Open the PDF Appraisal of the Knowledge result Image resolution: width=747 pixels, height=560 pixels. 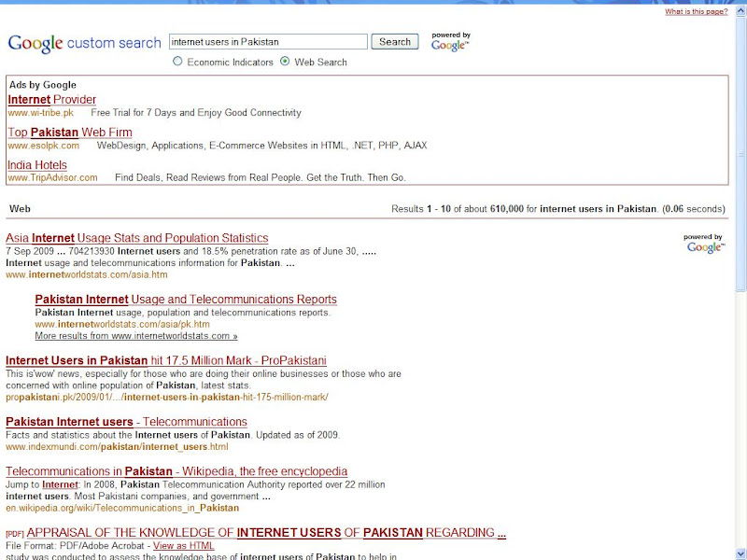[266, 533]
